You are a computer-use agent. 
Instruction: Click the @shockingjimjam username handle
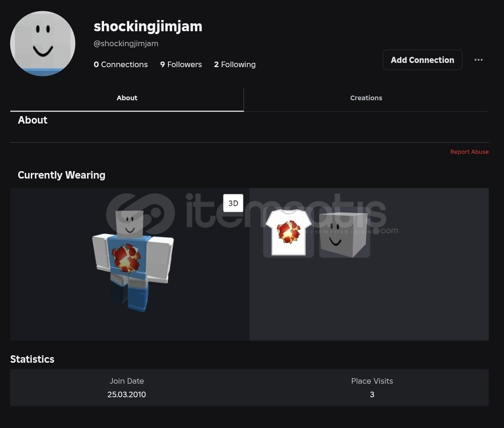point(126,43)
